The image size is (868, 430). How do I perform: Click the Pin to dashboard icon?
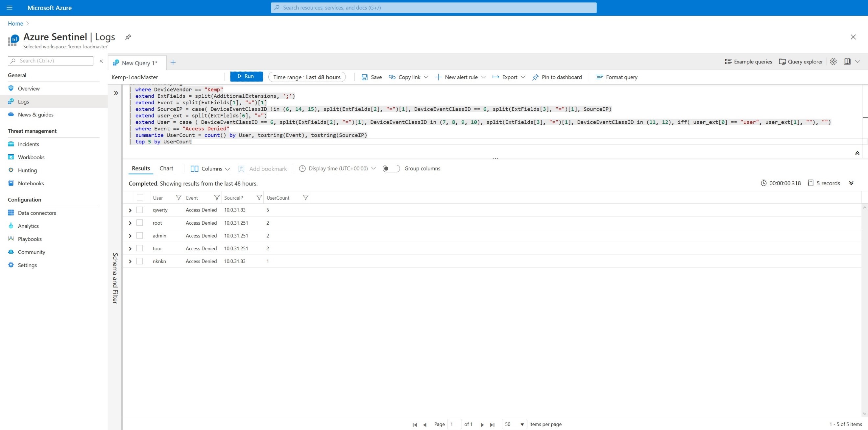click(x=535, y=77)
